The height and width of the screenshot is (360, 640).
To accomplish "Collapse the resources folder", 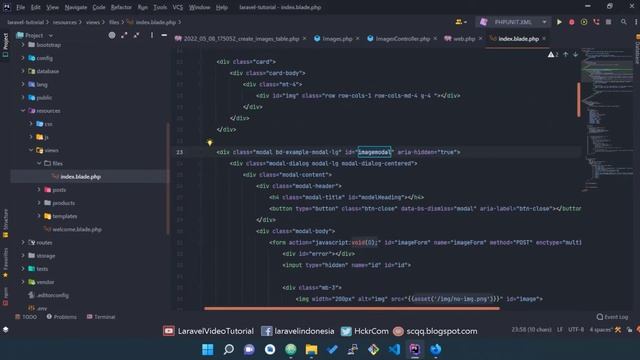I will pos(23,111).
